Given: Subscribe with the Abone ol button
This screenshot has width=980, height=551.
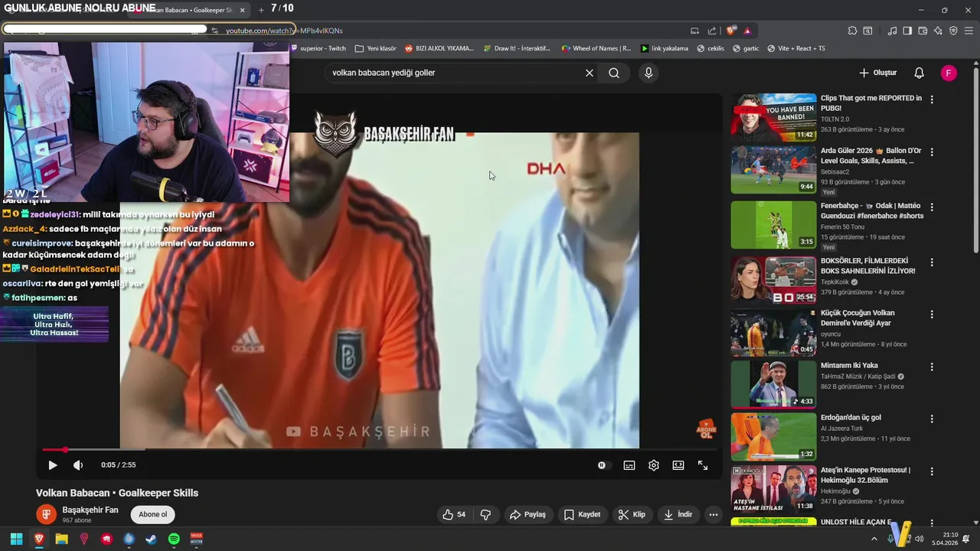Looking at the screenshot, I should point(152,514).
